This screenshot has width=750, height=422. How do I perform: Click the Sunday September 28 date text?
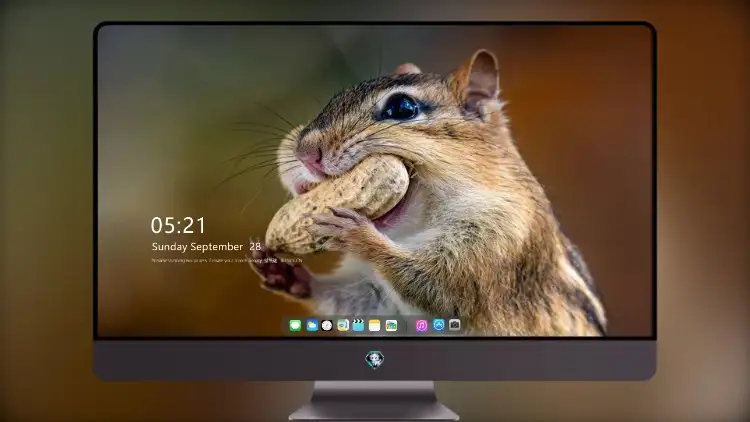coord(206,247)
